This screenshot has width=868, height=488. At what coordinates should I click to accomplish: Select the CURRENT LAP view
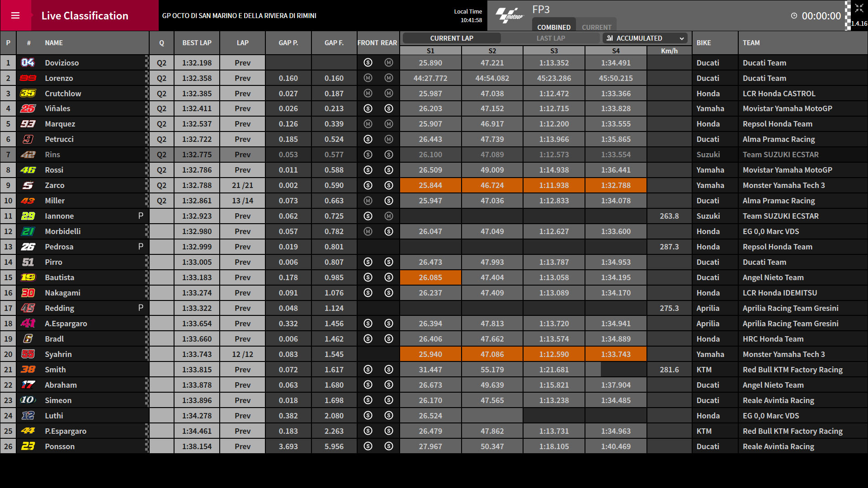(x=452, y=38)
